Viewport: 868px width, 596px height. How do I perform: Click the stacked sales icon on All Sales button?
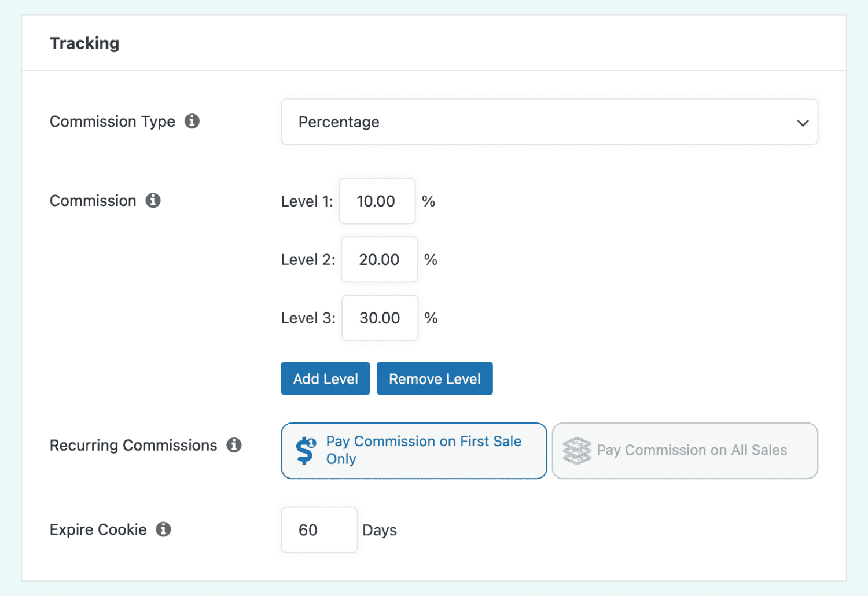pos(577,450)
